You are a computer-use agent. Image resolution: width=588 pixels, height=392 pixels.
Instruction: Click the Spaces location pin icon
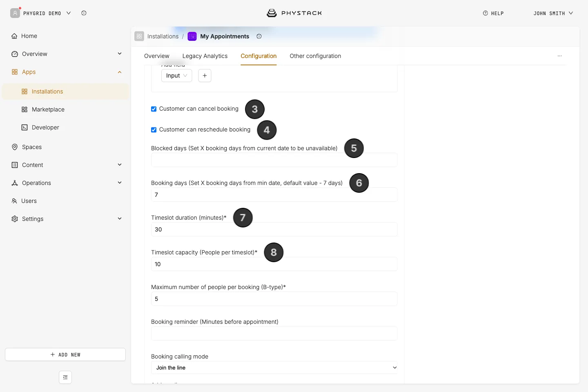point(15,147)
